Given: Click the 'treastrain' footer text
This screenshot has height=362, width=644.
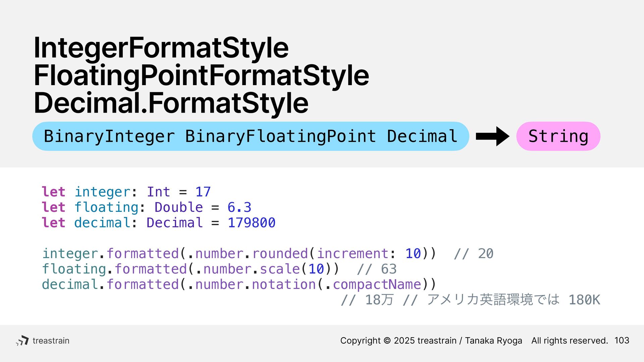Looking at the screenshot, I should [x=51, y=341].
